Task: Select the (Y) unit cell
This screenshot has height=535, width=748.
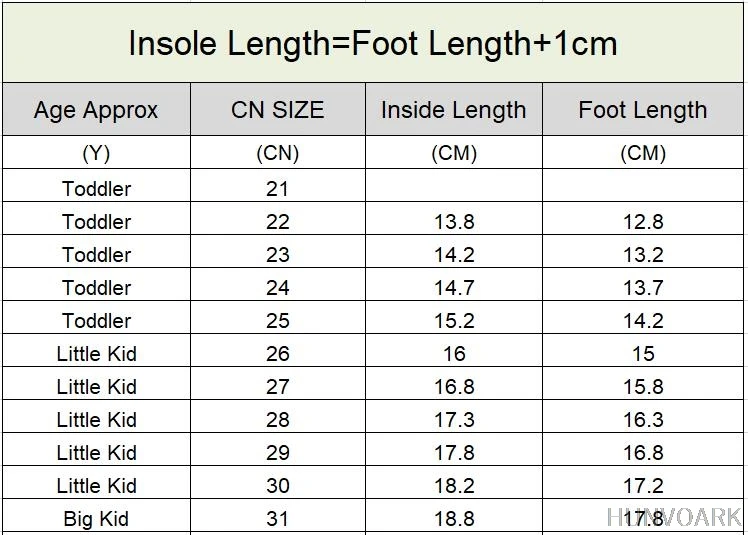Action: point(96,153)
